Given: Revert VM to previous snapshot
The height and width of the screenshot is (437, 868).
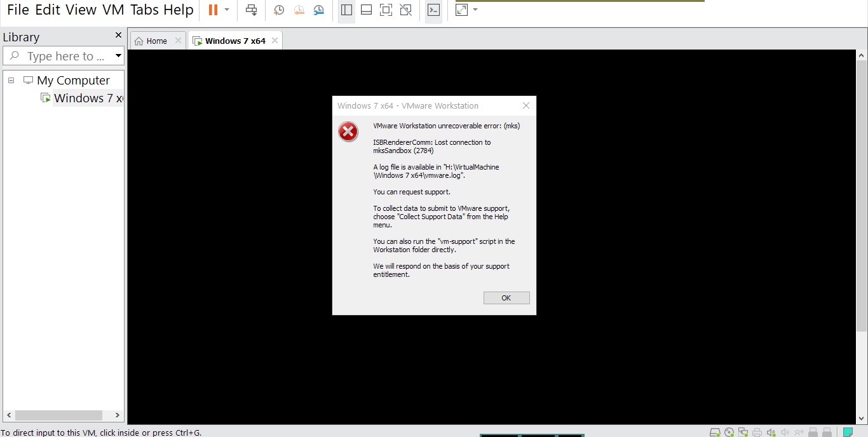Looking at the screenshot, I should 299,10.
